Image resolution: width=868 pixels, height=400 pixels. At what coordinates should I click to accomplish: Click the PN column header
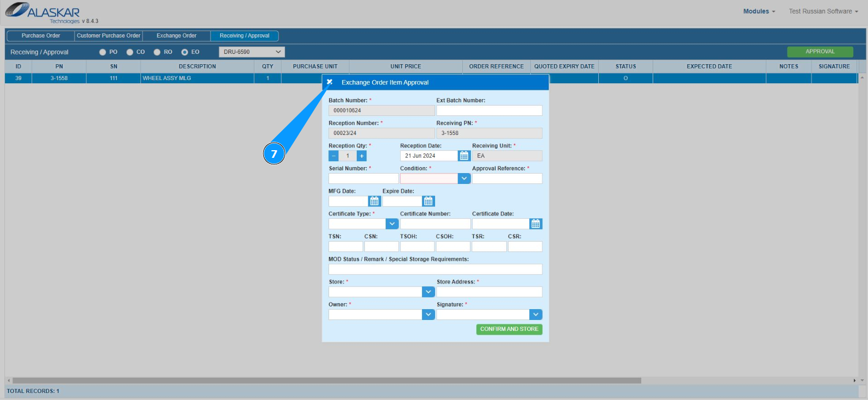click(x=59, y=66)
